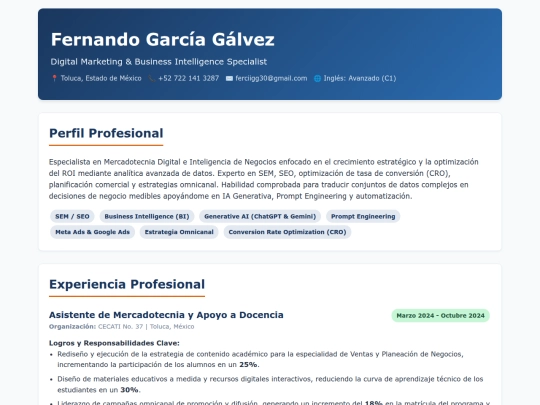Click the Meta Ads & Google Ads tag

click(93, 232)
